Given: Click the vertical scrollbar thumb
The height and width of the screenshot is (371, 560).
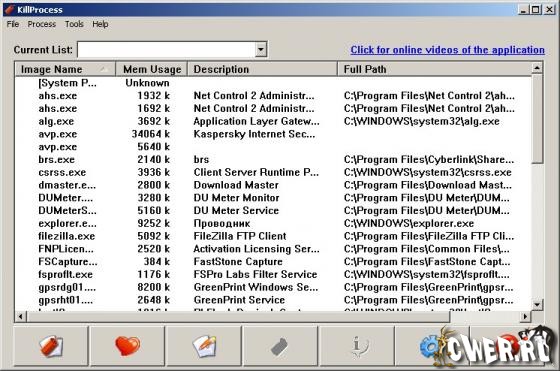Looking at the screenshot, I should click(x=537, y=119).
